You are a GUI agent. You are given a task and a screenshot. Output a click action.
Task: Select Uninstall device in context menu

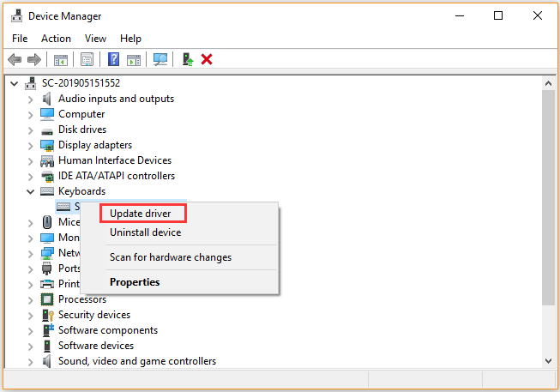point(145,232)
